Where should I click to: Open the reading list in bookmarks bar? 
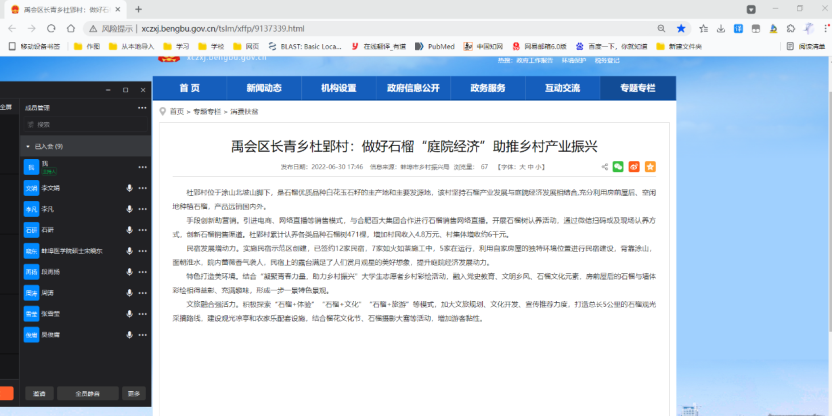click(806, 46)
